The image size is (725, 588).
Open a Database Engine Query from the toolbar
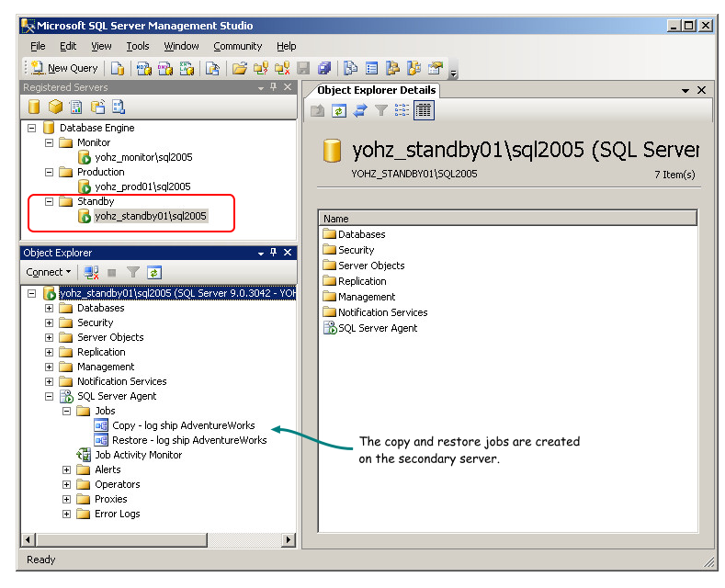[x=118, y=68]
